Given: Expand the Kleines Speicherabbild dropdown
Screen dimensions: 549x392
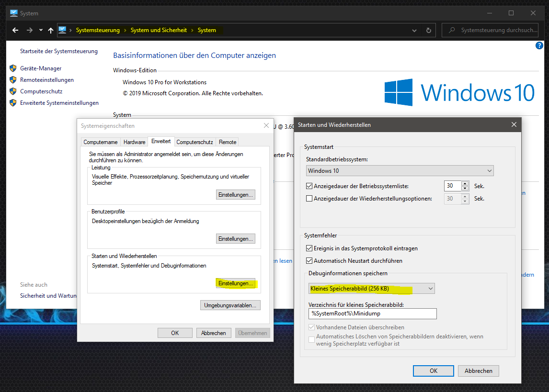Looking at the screenshot, I should click(371, 289).
